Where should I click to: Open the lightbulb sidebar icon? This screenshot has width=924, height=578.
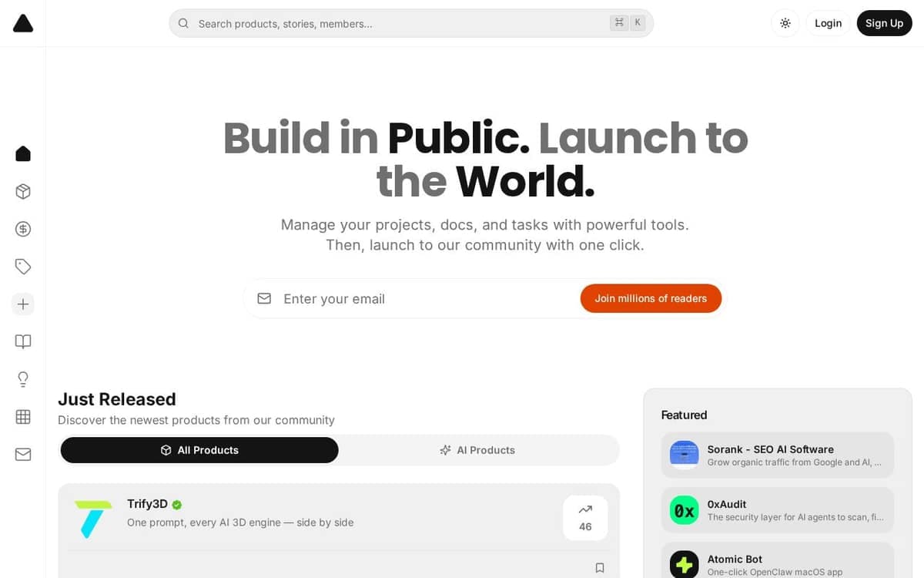tap(23, 379)
